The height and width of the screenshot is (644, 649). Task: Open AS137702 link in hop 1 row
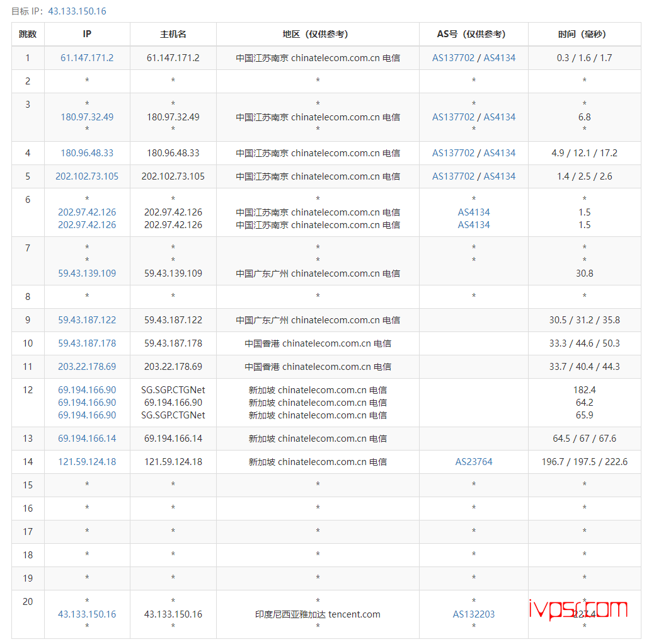pyautogui.click(x=453, y=58)
